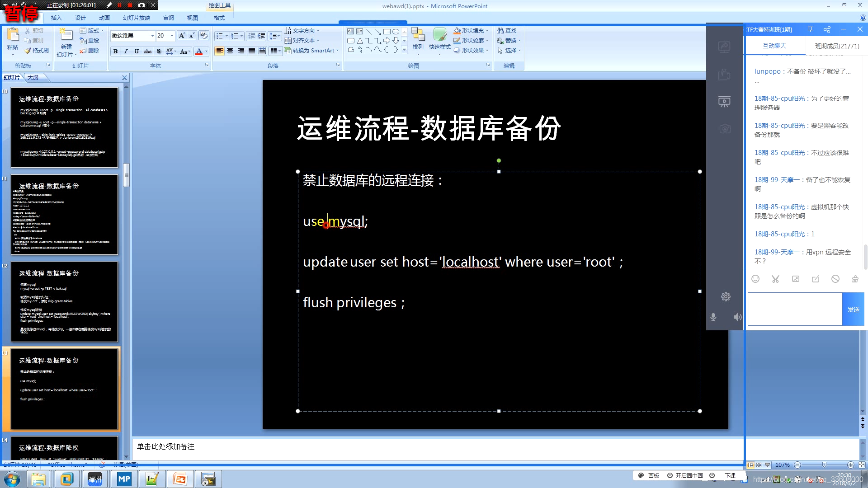Expand the font color dropdown arrow
Viewport: 868px width, 488px height.
pos(207,52)
